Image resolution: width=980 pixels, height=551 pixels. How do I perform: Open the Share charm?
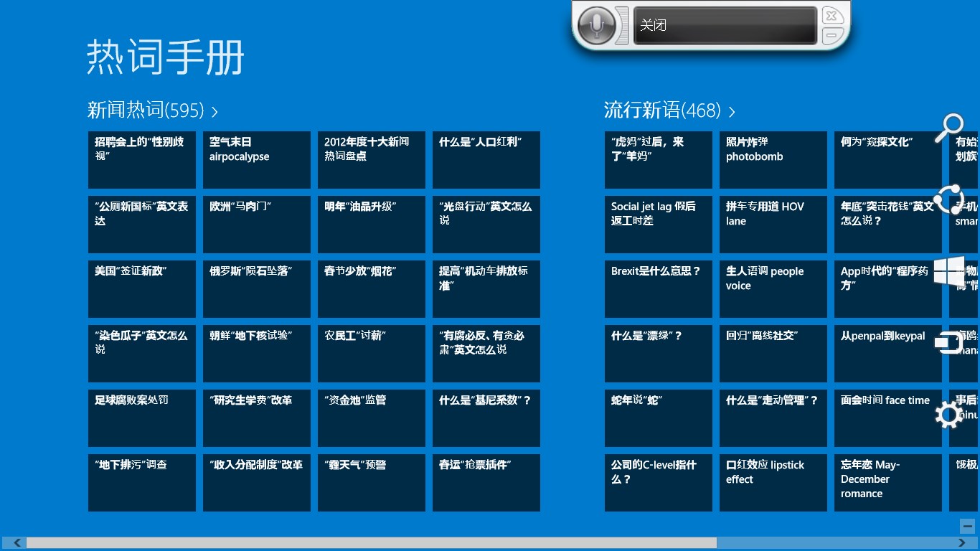(948, 199)
